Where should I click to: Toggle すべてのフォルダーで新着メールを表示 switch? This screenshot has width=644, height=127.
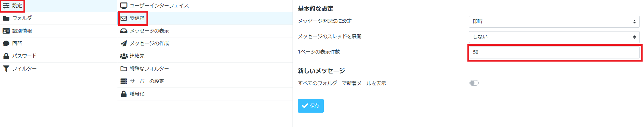tap(474, 83)
